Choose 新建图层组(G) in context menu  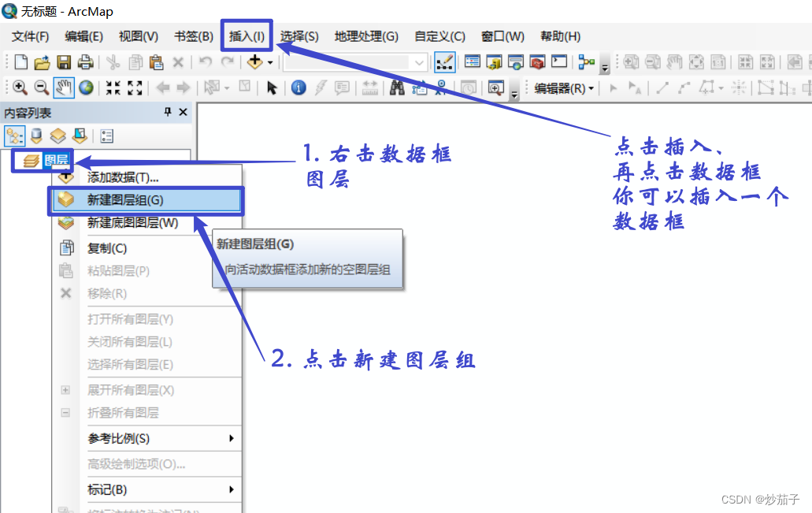(146, 200)
